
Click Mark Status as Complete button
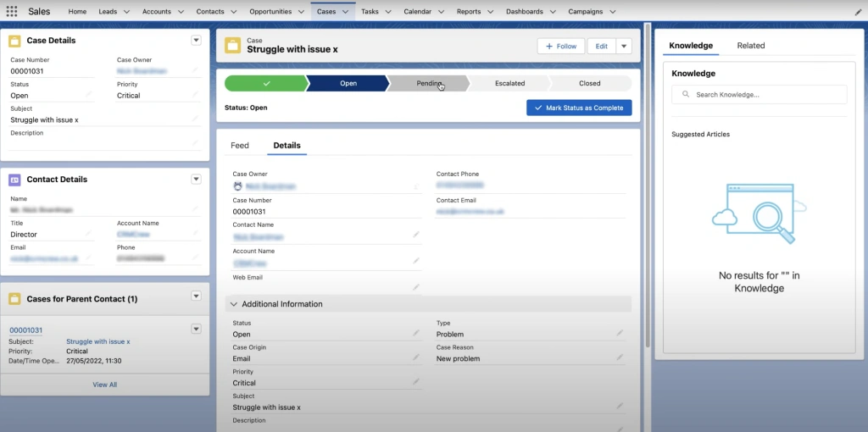point(578,108)
